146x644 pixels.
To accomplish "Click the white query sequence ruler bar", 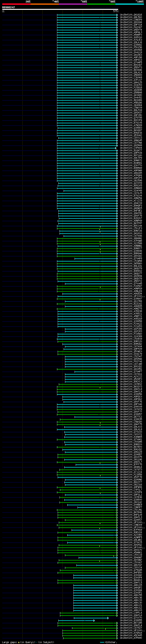I will click(60, 10).
